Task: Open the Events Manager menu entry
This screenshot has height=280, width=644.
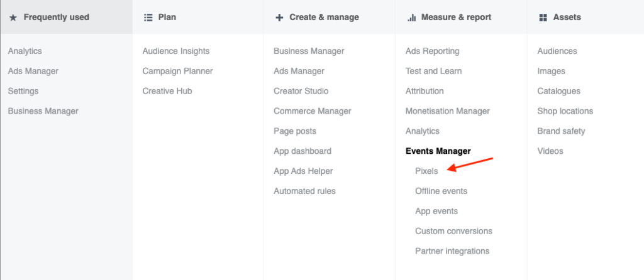Action: 438,151
